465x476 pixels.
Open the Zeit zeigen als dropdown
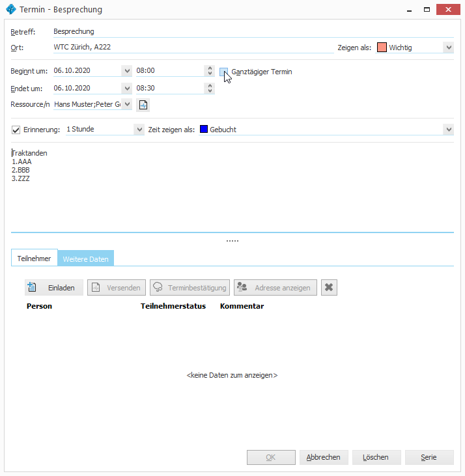tap(449, 130)
